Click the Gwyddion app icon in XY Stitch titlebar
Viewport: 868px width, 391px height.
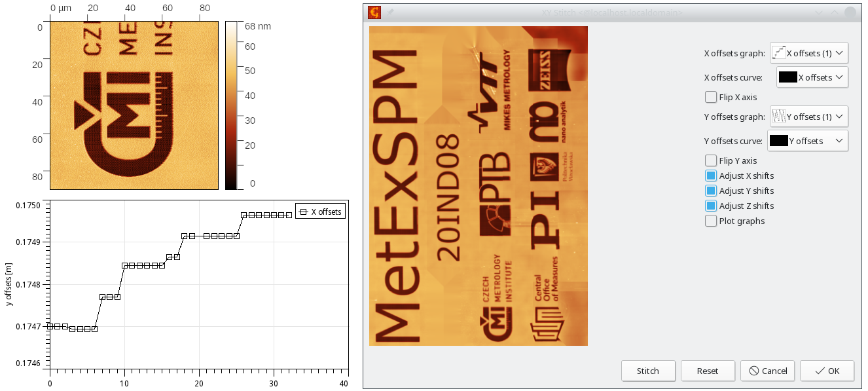[374, 12]
